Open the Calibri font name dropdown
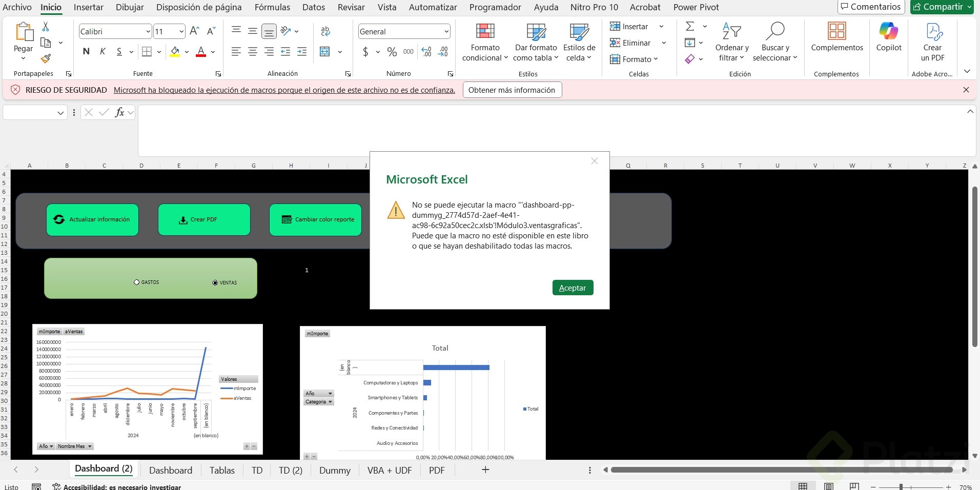Screen dimensions: 980x490 [148, 32]
